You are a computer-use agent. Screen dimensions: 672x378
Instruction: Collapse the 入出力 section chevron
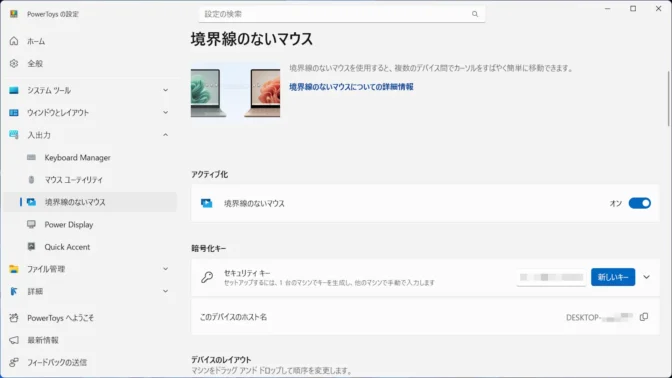pyautogui.click(x=165, y=135)
